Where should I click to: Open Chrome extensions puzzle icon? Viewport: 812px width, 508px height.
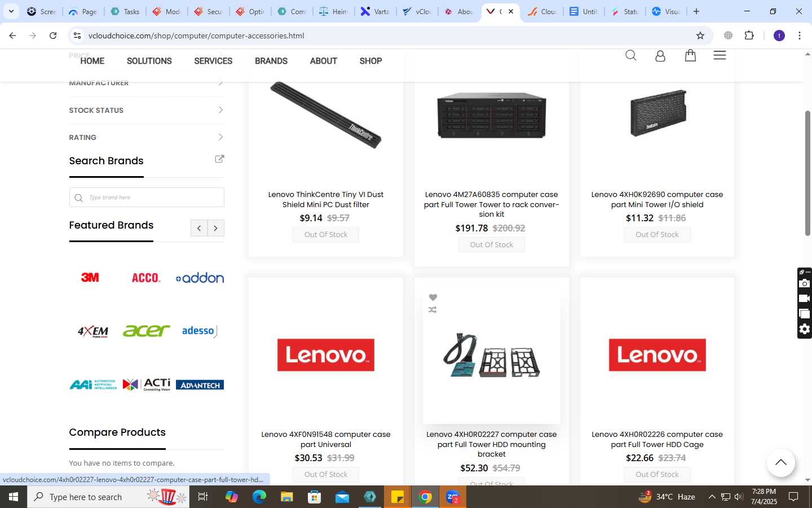click(x=749, y=36)
